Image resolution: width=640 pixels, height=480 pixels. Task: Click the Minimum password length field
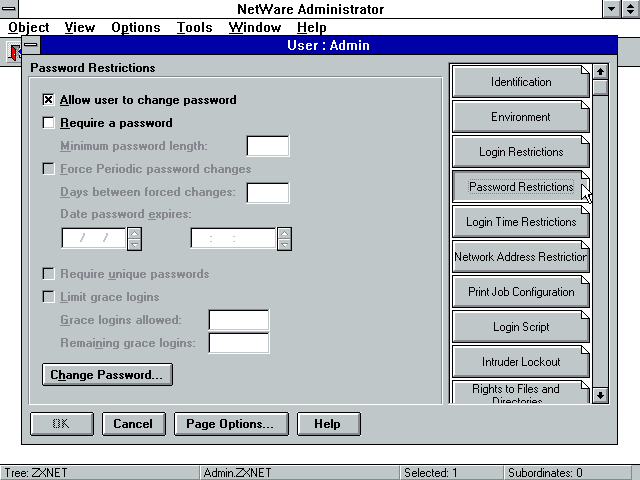pos(268,146)
